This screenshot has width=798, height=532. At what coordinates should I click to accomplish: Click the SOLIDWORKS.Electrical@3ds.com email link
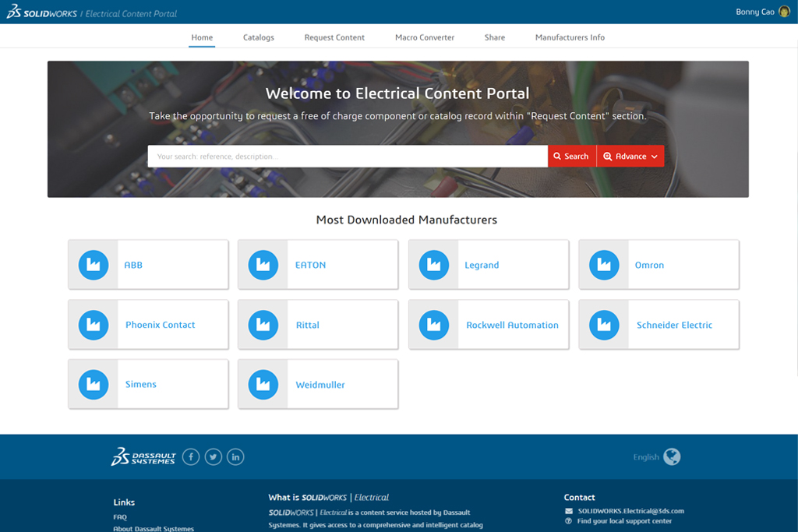coord(631,511)
